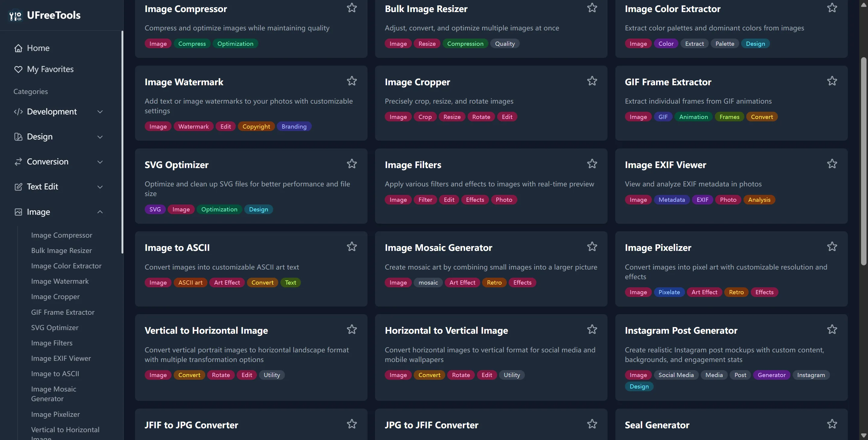Click the Image category picture icon

tap(18, 212)
